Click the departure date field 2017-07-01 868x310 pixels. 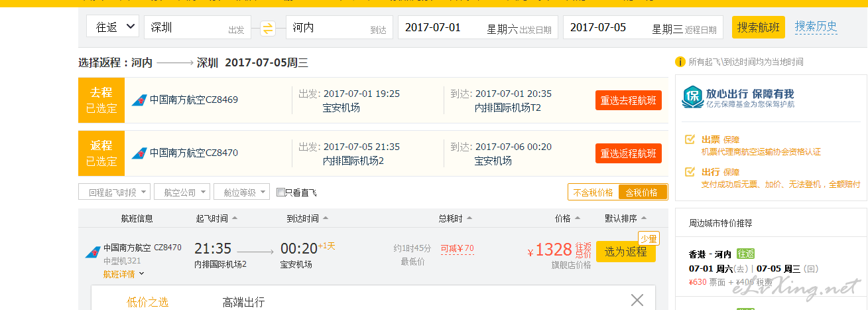click(477, 27)
